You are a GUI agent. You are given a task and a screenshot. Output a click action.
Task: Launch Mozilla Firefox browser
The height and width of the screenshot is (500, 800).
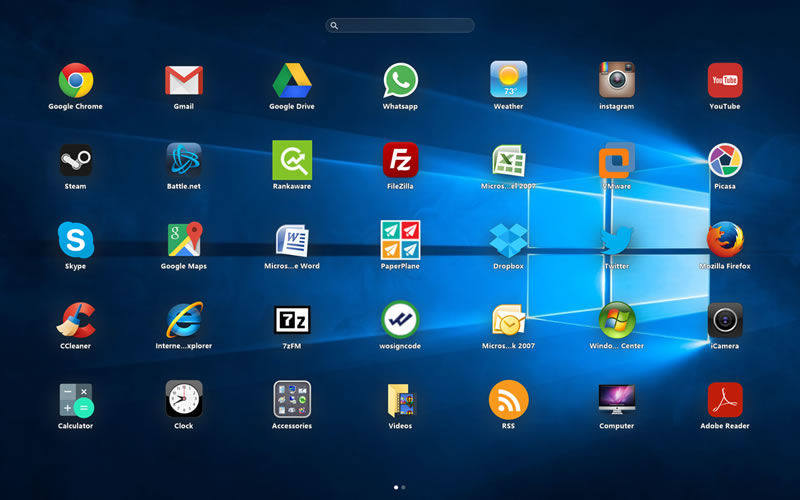point(725,240)
